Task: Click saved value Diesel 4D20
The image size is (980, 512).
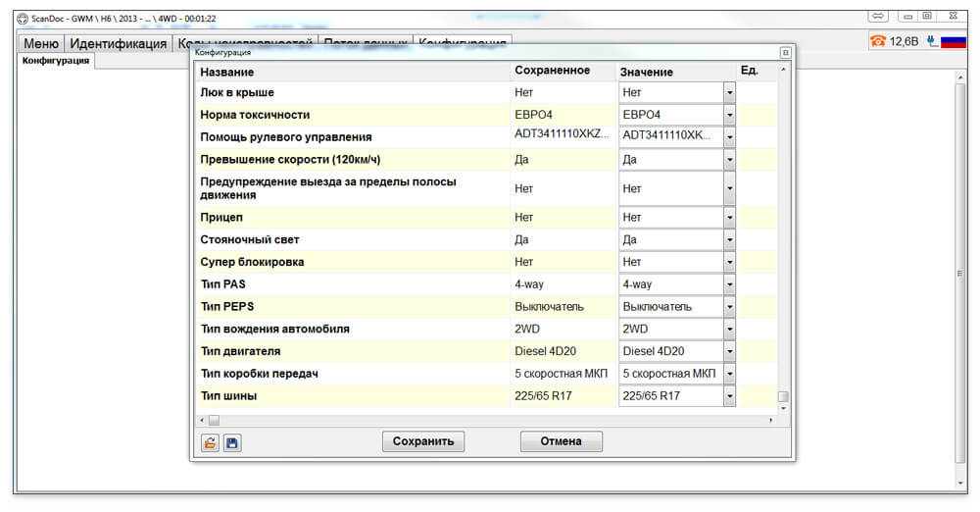Action: tap(545, 351)
